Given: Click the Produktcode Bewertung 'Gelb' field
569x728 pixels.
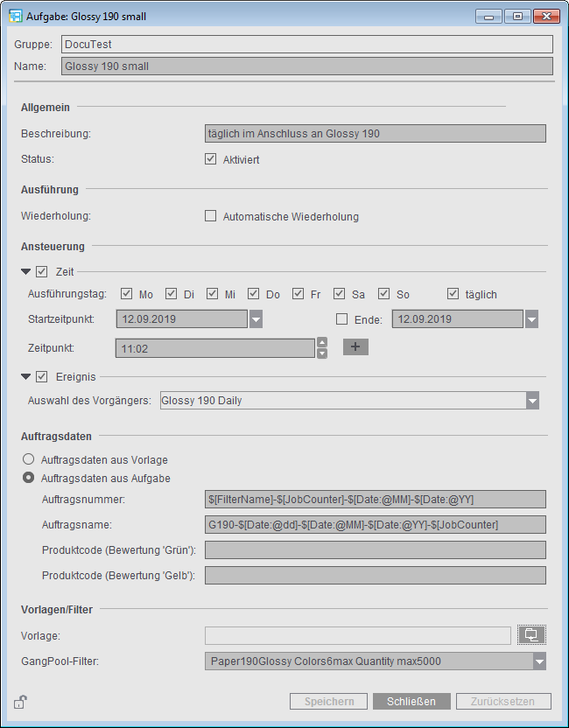Looking at the screenshot, I should click(x=376, y=575).
